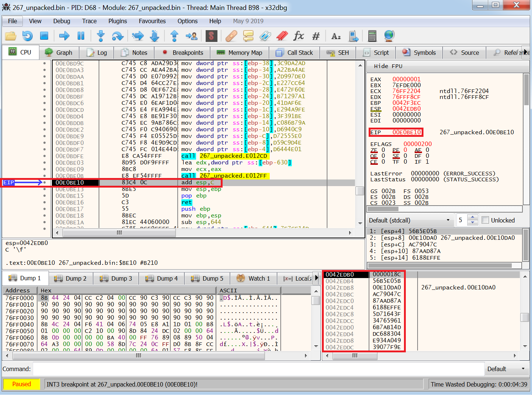532x395 pixels.
Task: Open the Scylla plugin icon
Action: [211, 36]
